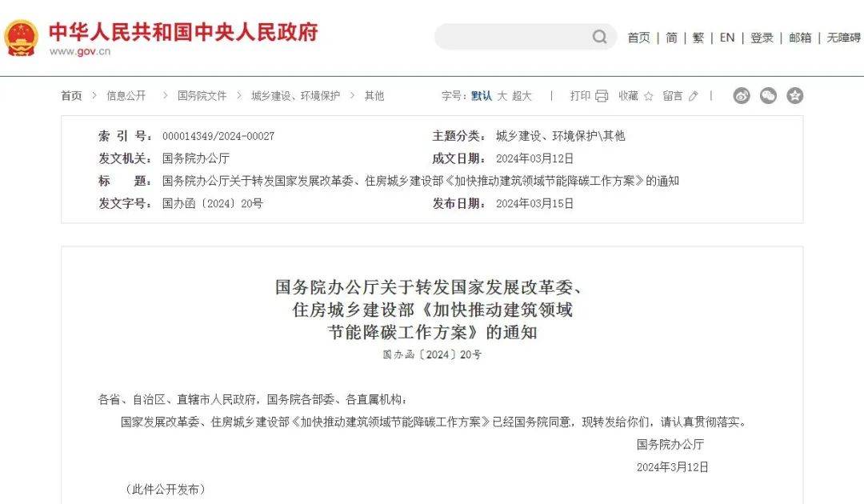Screen dimensions: 864x504
Task: Open the EN English version
Action: 727,38
